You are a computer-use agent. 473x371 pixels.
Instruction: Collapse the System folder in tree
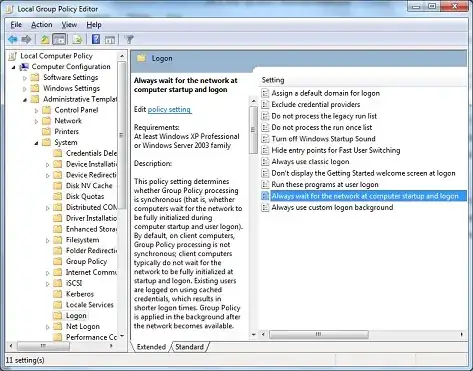point(36,143)
